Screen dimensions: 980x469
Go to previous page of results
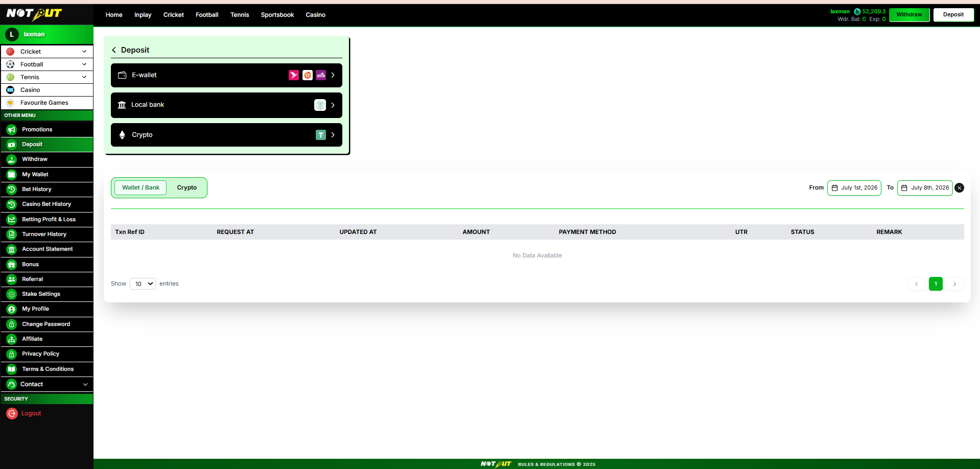coord(917,284)
